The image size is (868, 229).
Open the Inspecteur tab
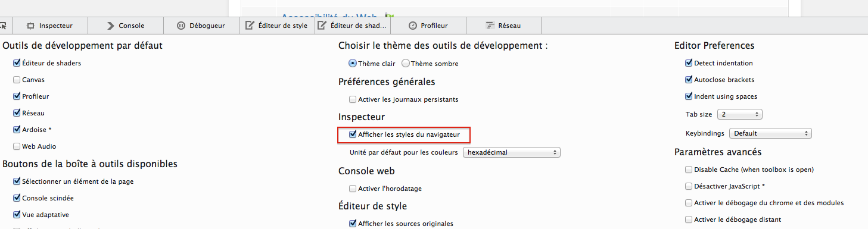pyautogui.click(x=50, y=26)
